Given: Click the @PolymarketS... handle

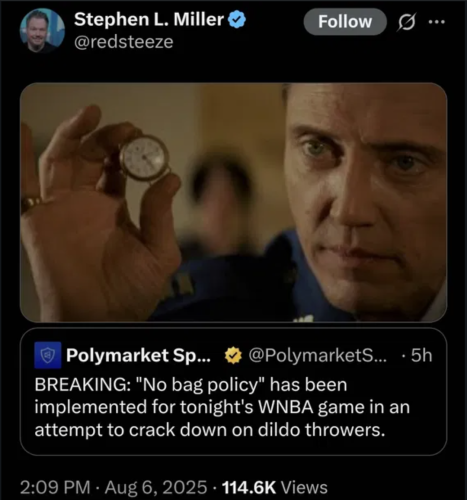Looking at the screenshot, I should pos(318,356).
